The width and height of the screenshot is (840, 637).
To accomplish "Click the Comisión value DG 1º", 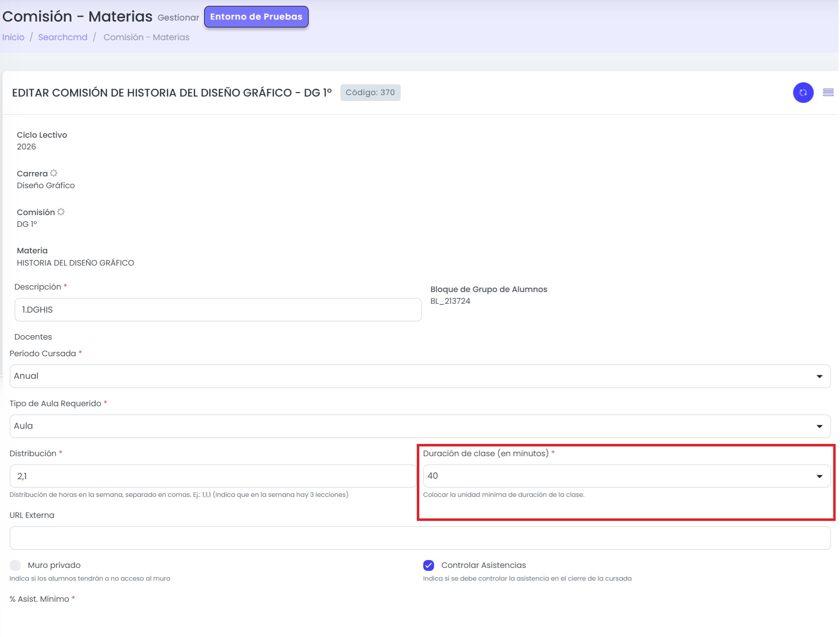I will click(x=27, y=224).
